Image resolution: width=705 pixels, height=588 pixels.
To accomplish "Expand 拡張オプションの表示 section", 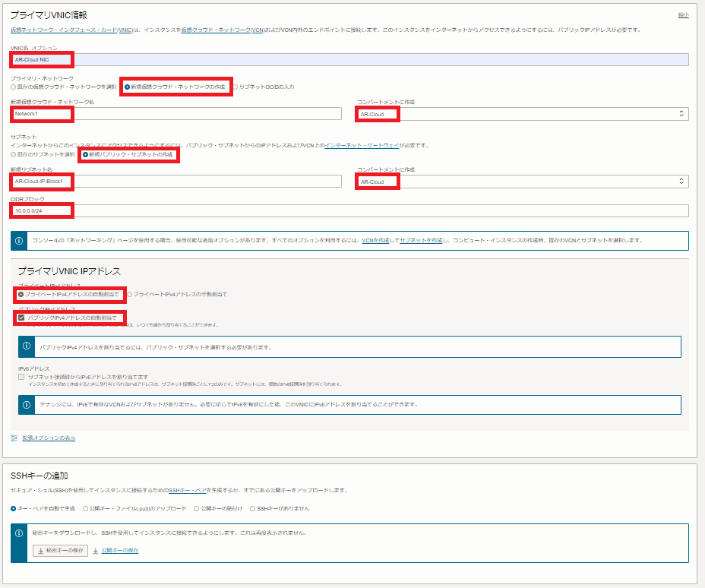I will 49,438.
